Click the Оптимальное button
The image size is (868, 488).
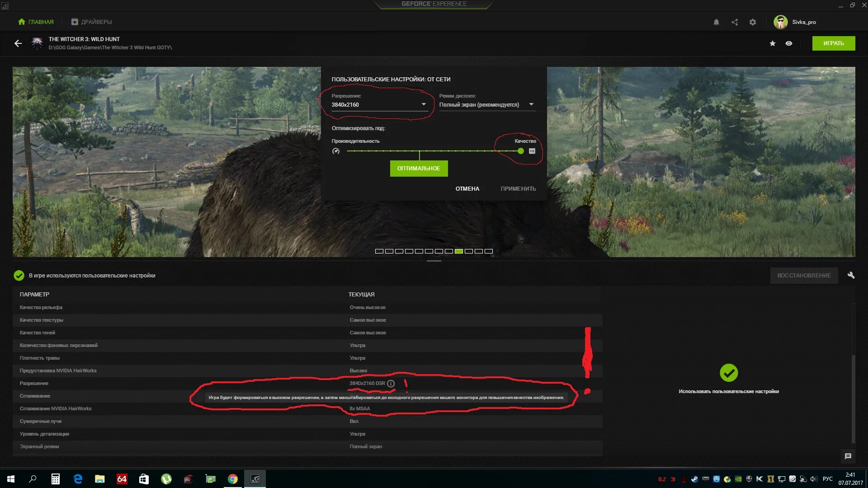(x=419, y=169)
